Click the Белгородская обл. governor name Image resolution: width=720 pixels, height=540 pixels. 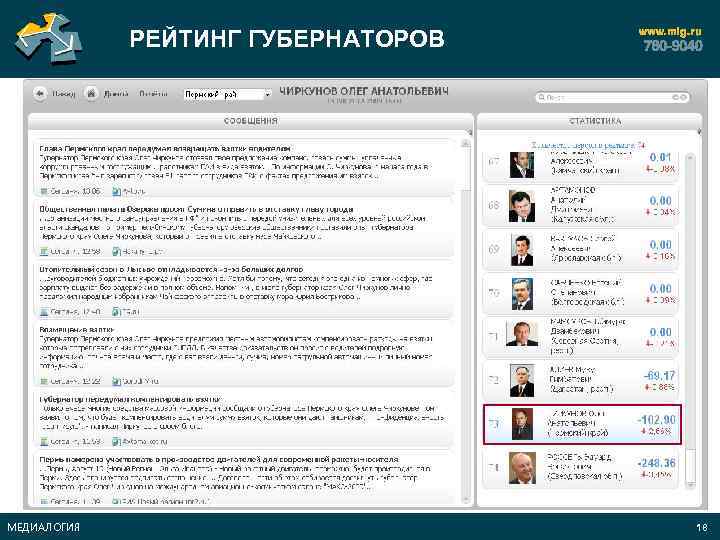587,292
